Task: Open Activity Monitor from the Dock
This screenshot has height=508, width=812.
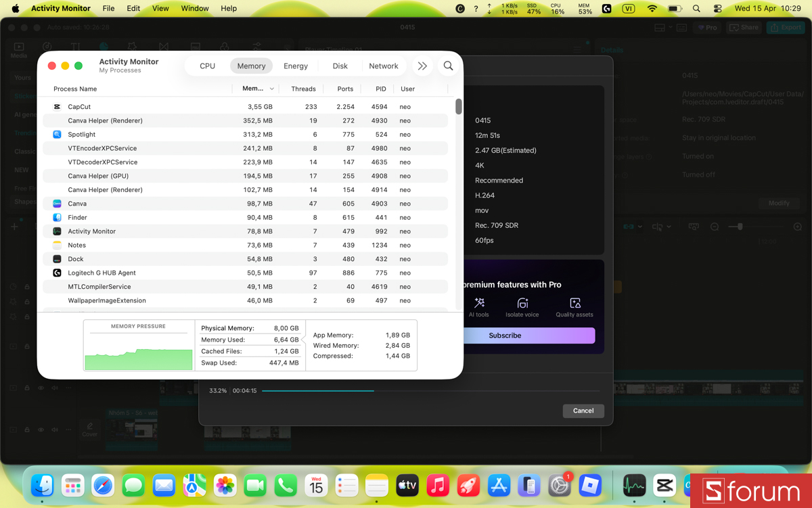Action: point(633,486)
